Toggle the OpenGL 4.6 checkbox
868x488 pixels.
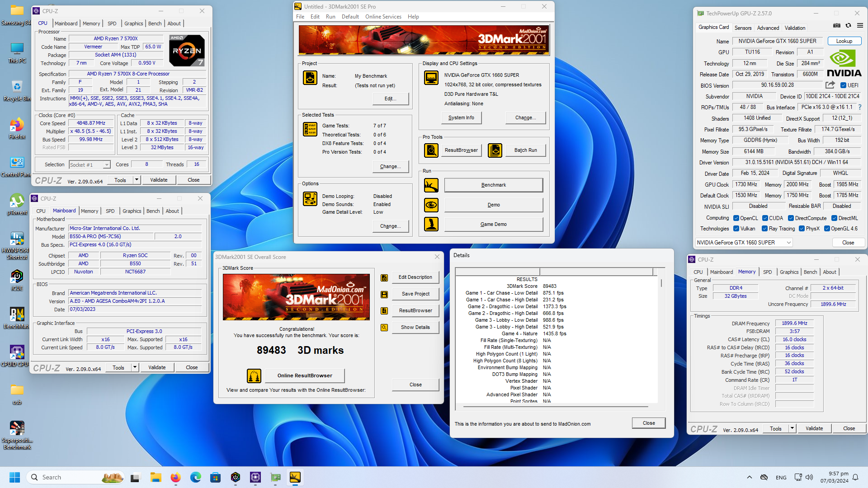[x=827, y=229]
